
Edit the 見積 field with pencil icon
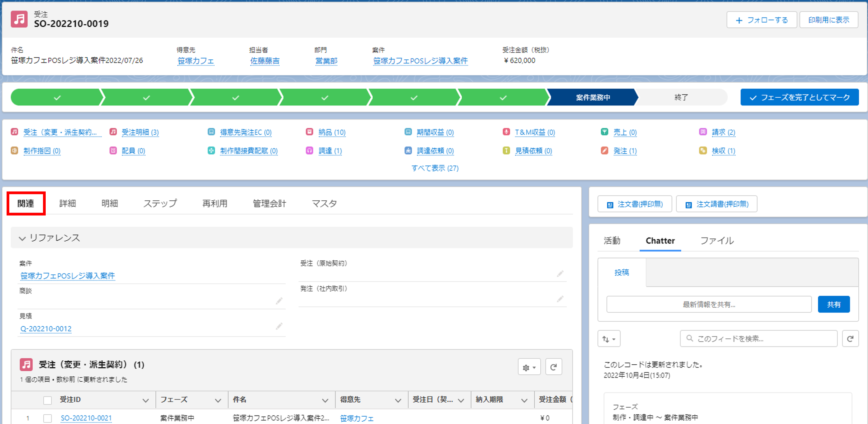279,326
